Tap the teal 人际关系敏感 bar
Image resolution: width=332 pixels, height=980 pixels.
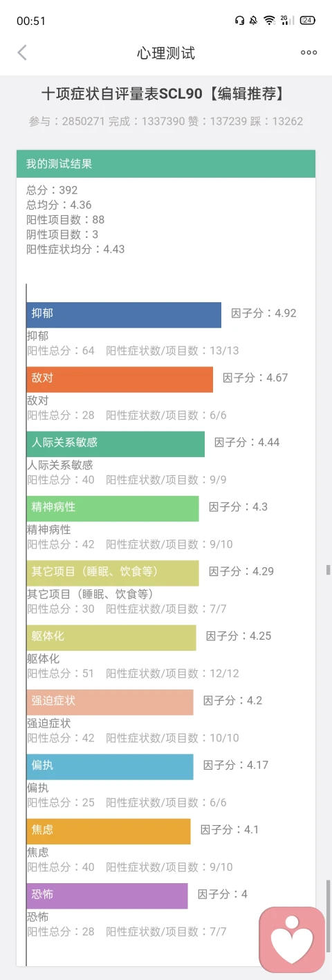click(x=116, y=444)
